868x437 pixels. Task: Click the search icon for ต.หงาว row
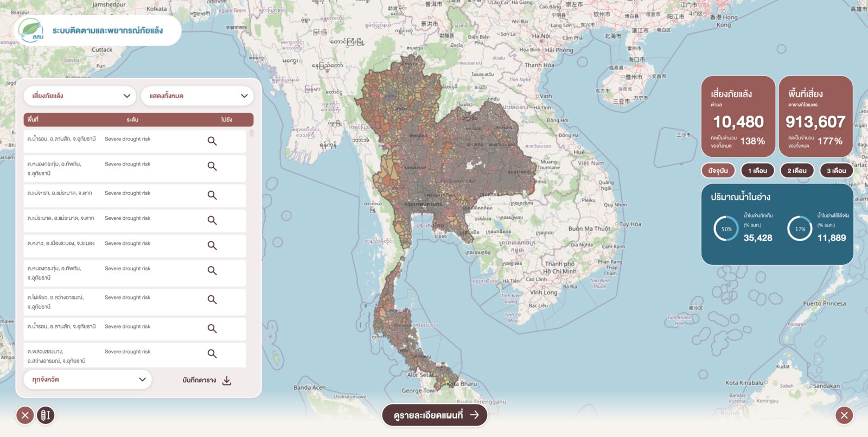pyautogui.click(x=212, y=245)
